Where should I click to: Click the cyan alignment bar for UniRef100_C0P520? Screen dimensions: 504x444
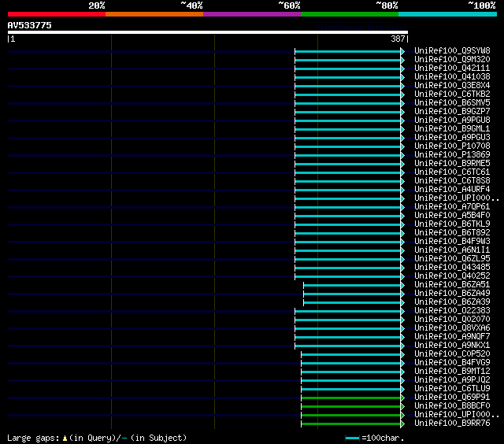(351, 355)
